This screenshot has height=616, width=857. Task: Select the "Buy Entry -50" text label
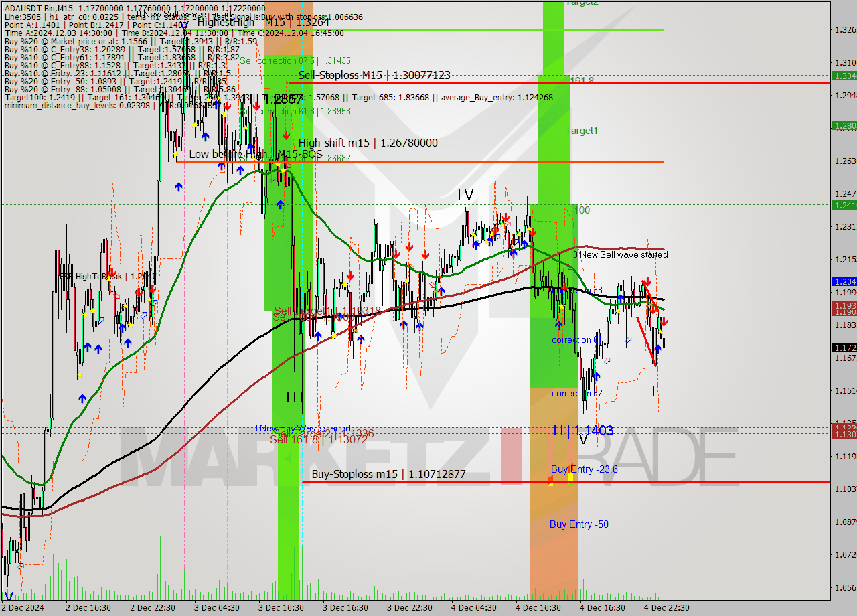point(578,524)
